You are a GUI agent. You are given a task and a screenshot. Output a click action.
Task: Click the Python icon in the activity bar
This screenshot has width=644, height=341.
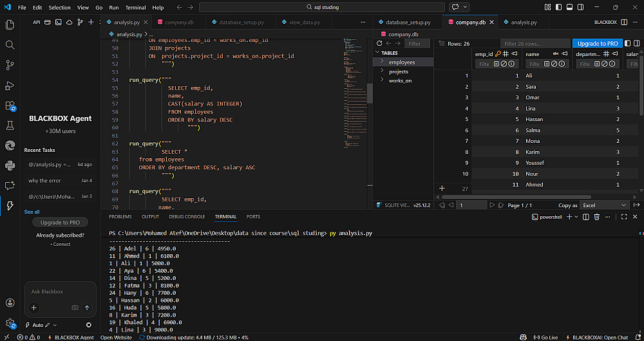(10, 165)
